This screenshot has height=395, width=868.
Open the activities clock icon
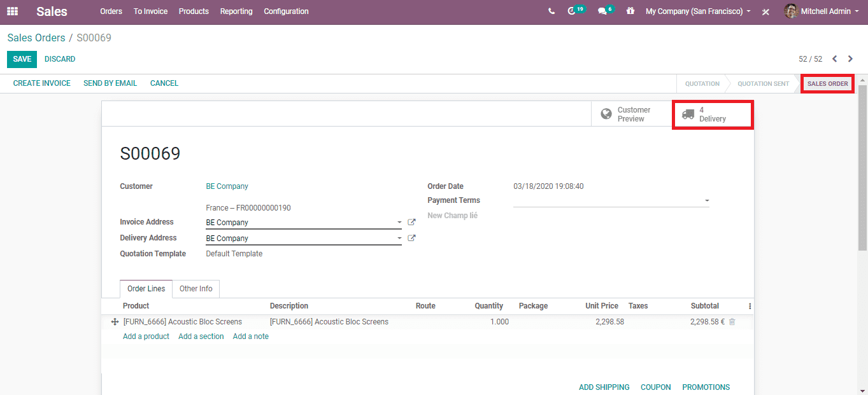pos(572,11)
